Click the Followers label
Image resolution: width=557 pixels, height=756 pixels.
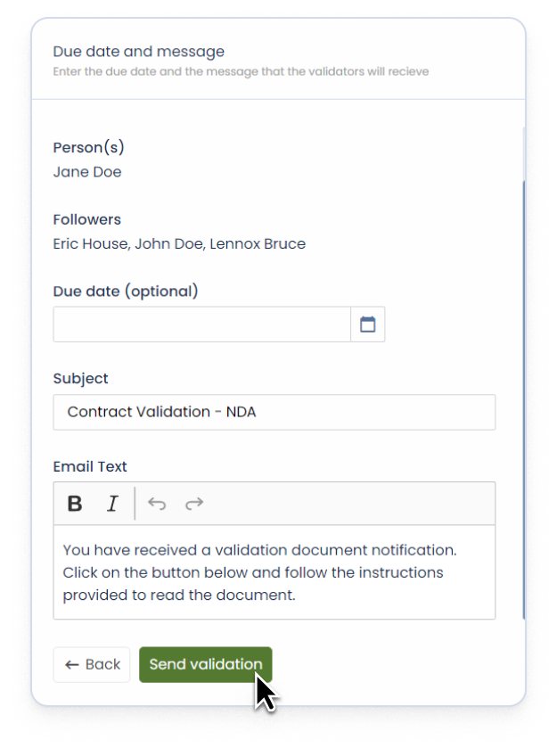87,219
